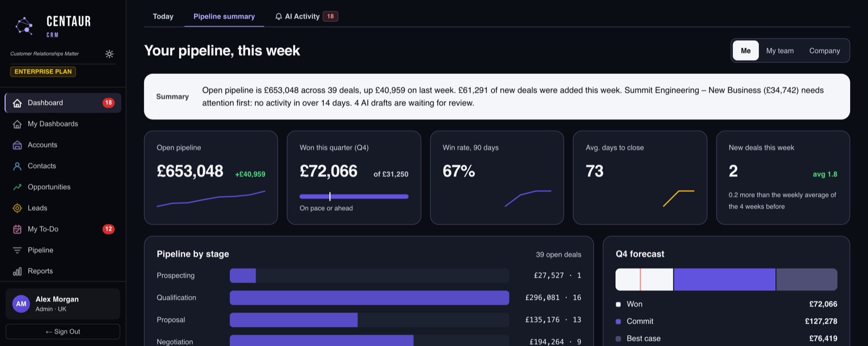Navigate to Leads
This screenshot has height=346, width=868.
(63, 208)
